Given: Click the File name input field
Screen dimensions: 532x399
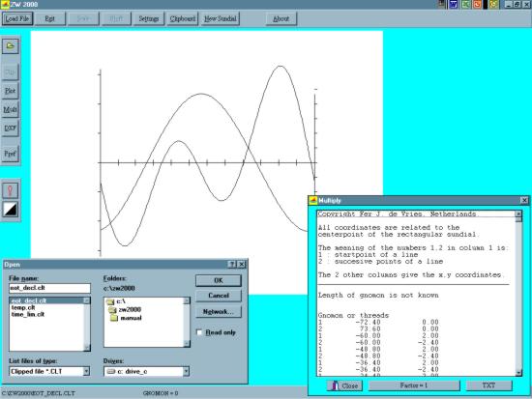Looking at the screenshot, I should tap(50, 288).
